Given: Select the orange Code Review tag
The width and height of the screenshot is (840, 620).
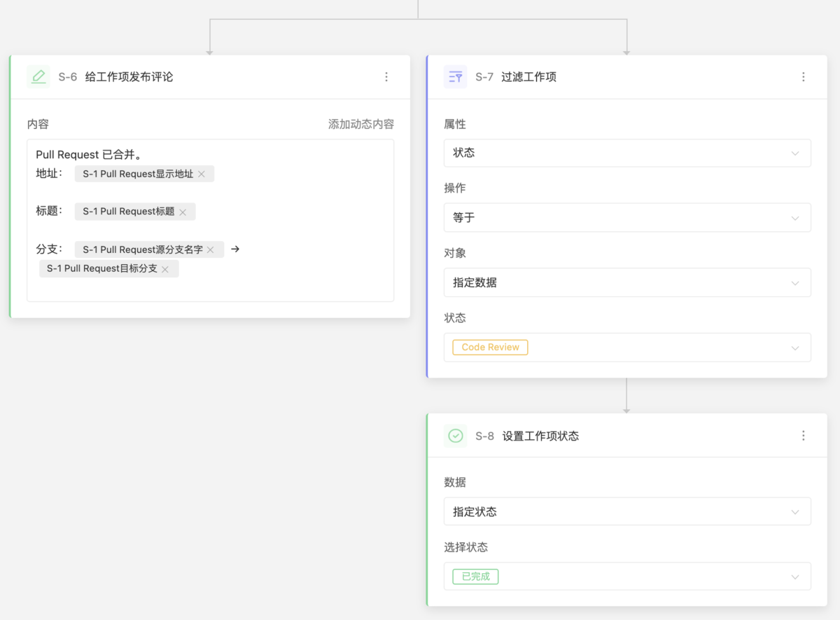Looking at the screenshot, I should [x=489, y=347].
